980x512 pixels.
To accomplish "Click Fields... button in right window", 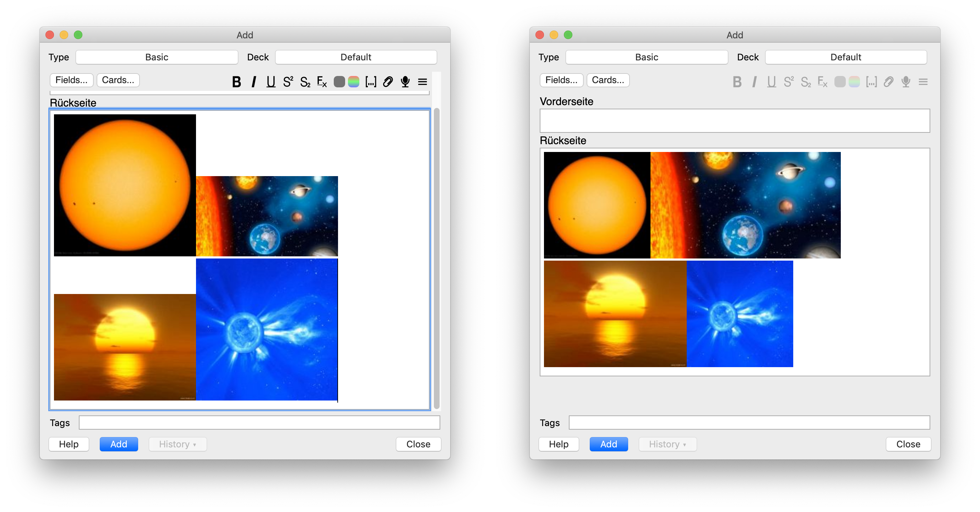I will pyautogui.click(x=561, y=80).
